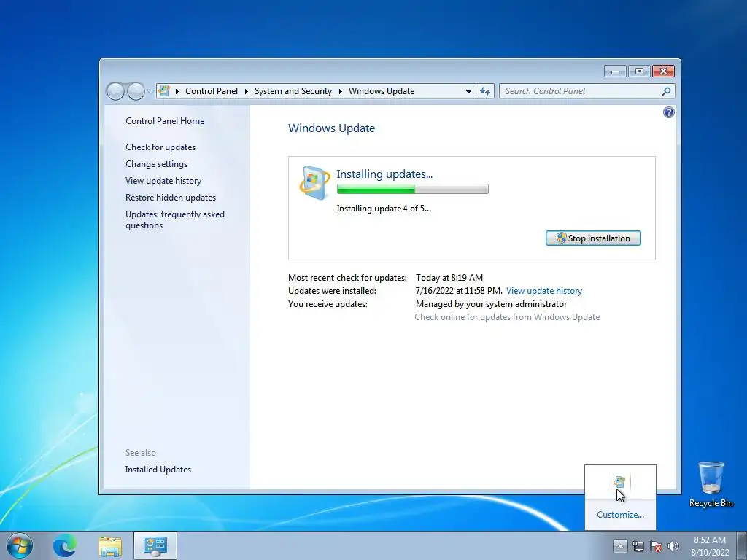Click the 'Installing updates...' heading
The image size is (747, 560).
click(x=384, y=174)
